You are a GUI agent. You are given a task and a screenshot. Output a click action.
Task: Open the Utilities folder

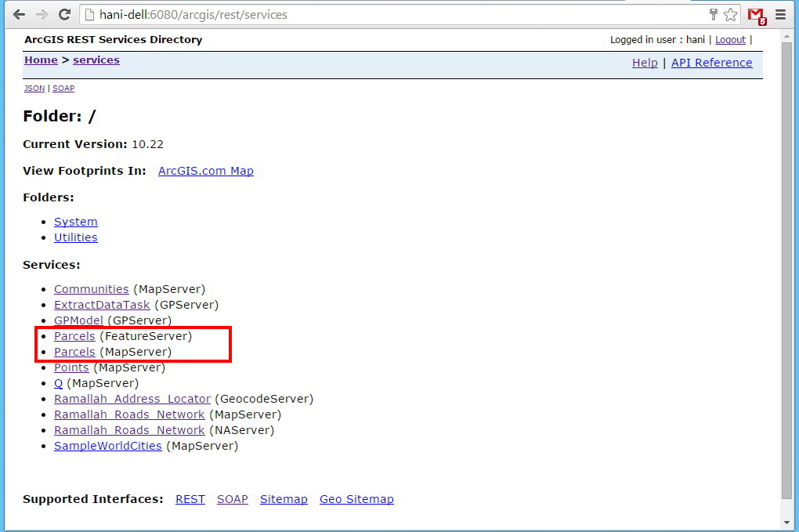(75, 237)
